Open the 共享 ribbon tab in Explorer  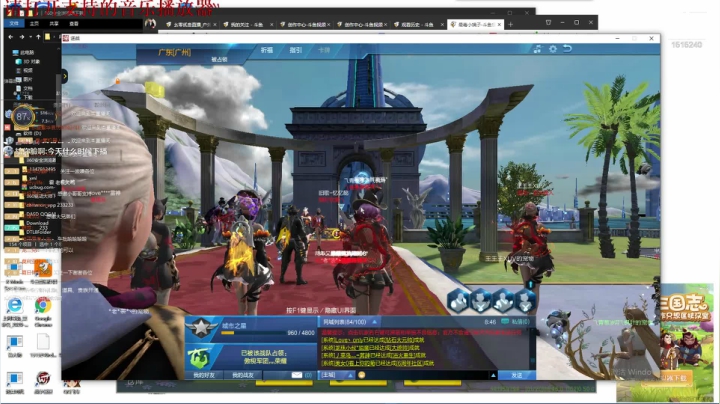coord(54,23)
